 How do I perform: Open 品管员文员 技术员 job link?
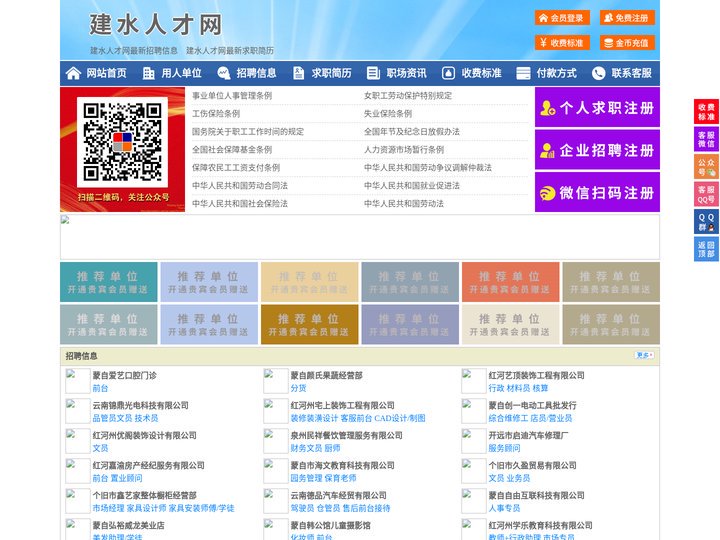pyautogui.click(x=125, y=418)
